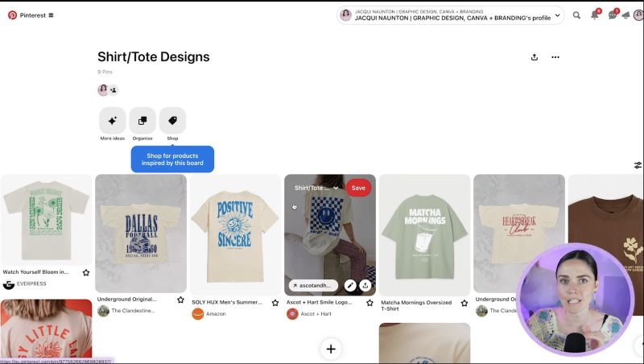Viewport: 644px width, 364px height.
Task: Share the board with the upload icon
Action: [535, 57]
